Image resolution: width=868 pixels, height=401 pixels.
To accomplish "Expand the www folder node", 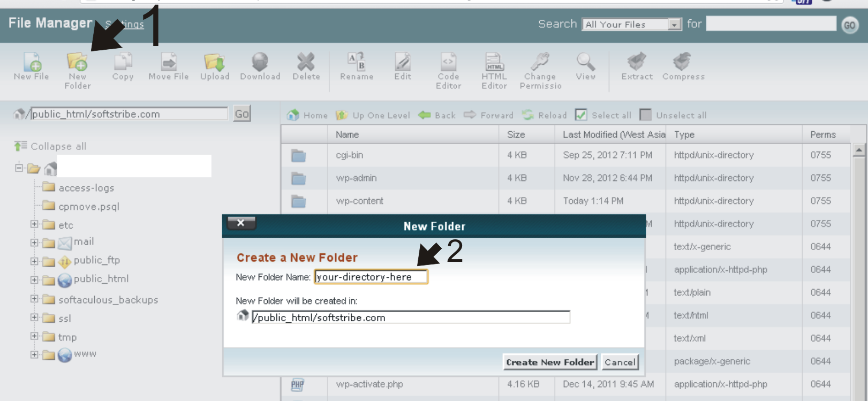I will click(x=34, y=354).
